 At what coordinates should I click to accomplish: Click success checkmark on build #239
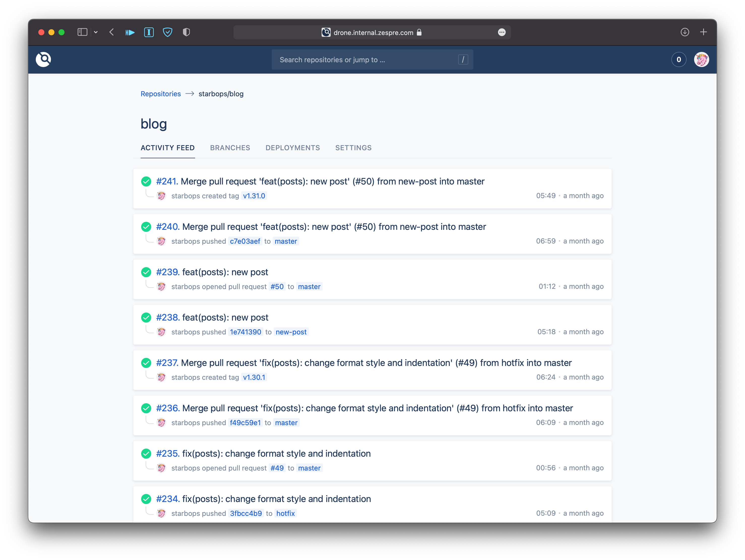point(146,272)
